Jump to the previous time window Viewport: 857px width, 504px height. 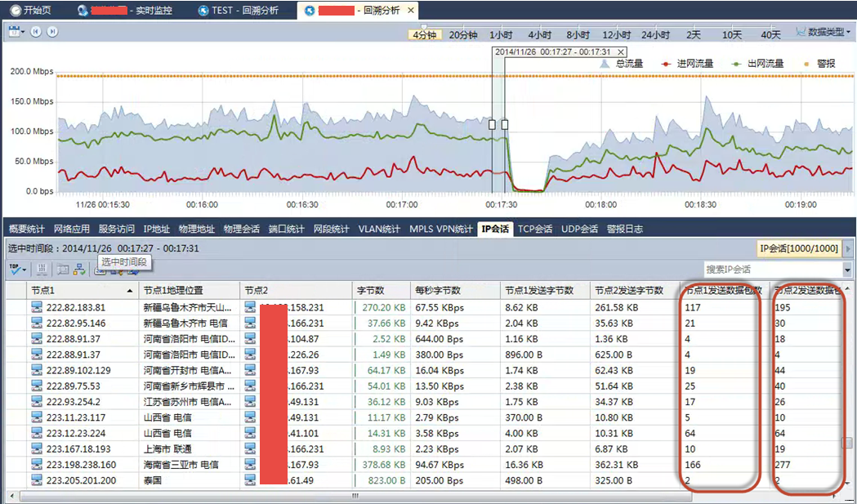(36, 32)
